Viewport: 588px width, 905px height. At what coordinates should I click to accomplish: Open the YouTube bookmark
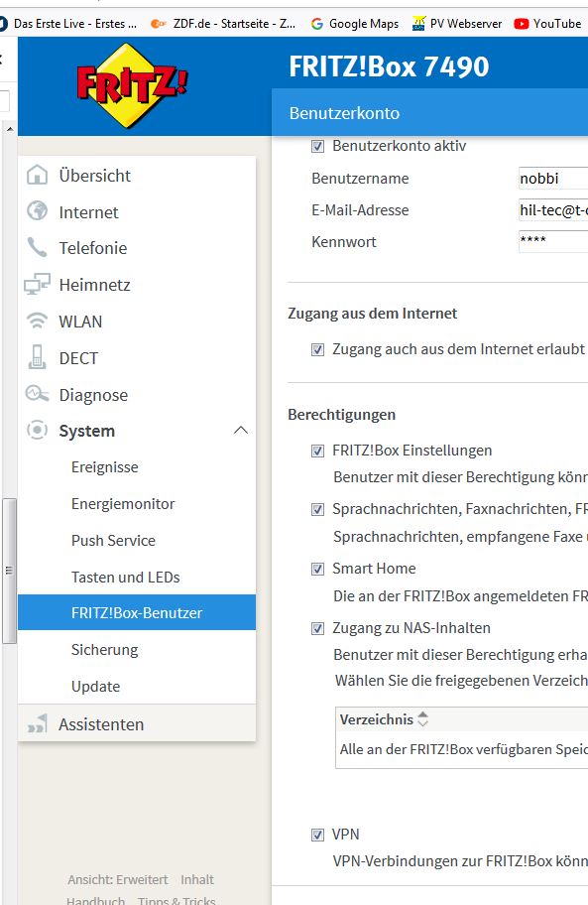pos(547,24)
